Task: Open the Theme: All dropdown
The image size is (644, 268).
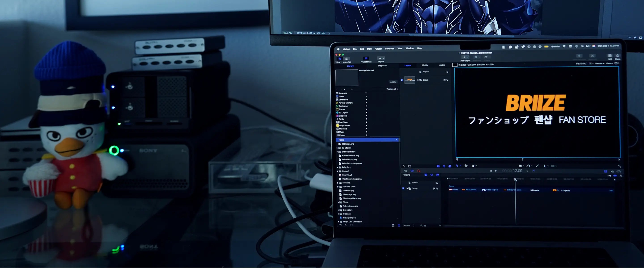Action: [x=392, y=89]
